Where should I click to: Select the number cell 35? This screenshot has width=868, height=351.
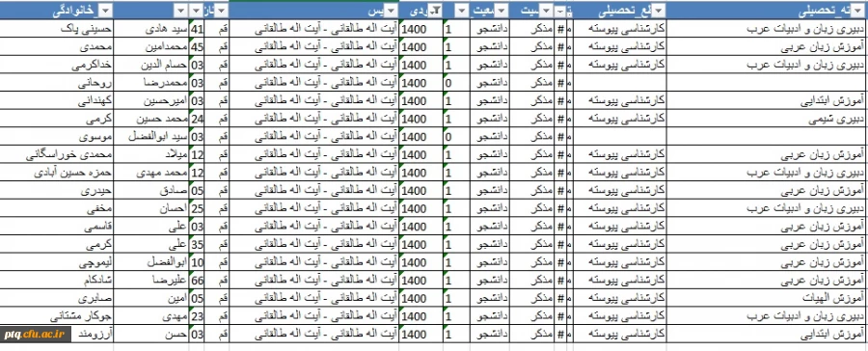point(197,245)
